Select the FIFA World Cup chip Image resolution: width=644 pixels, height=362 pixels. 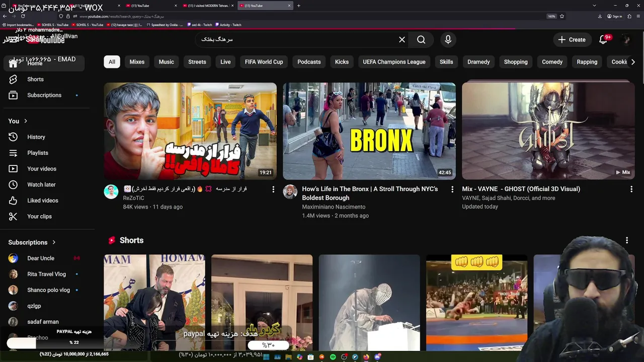[264, 62]
